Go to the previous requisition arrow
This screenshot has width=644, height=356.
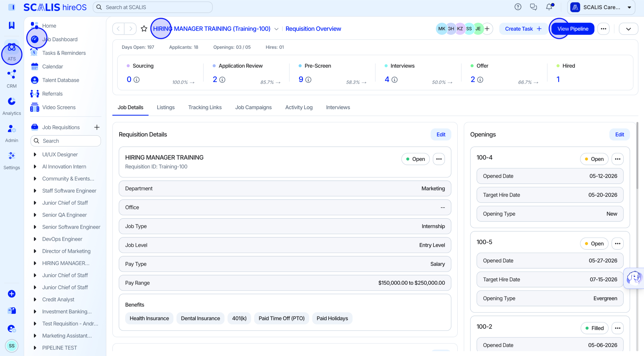click(x=118, y=29)
